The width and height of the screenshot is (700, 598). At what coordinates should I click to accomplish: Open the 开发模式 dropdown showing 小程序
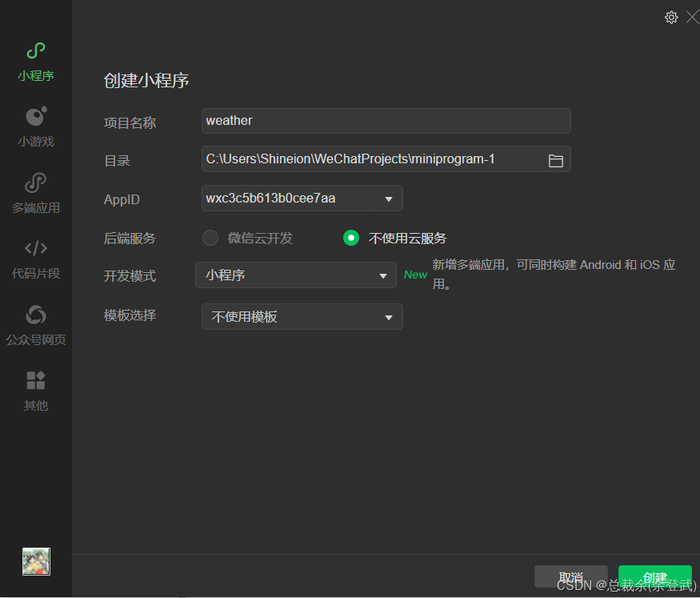[296, 275]
